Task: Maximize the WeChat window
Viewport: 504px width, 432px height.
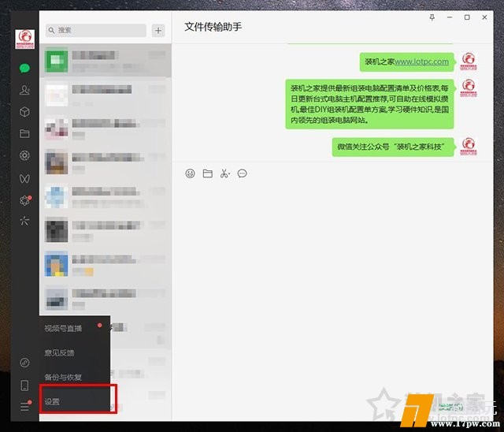Action: 467,17
